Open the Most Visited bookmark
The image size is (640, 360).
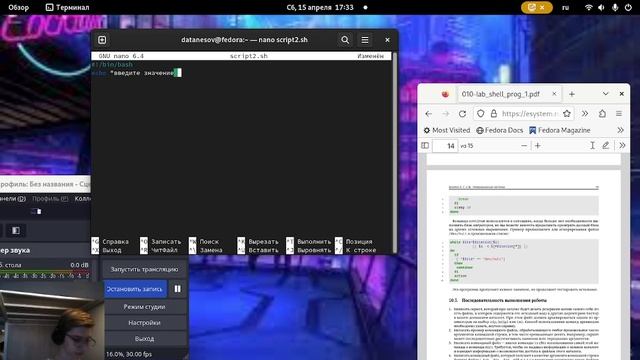point(447,130)
